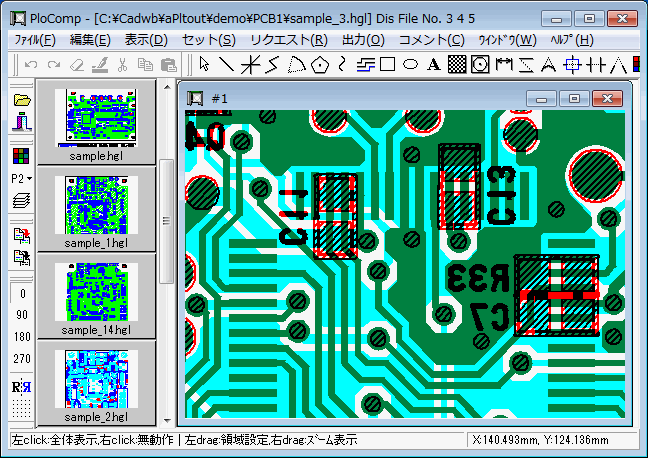Select the curved S-shaped line tool
This screenshot has height=458, width=648.
coord(342,64)
